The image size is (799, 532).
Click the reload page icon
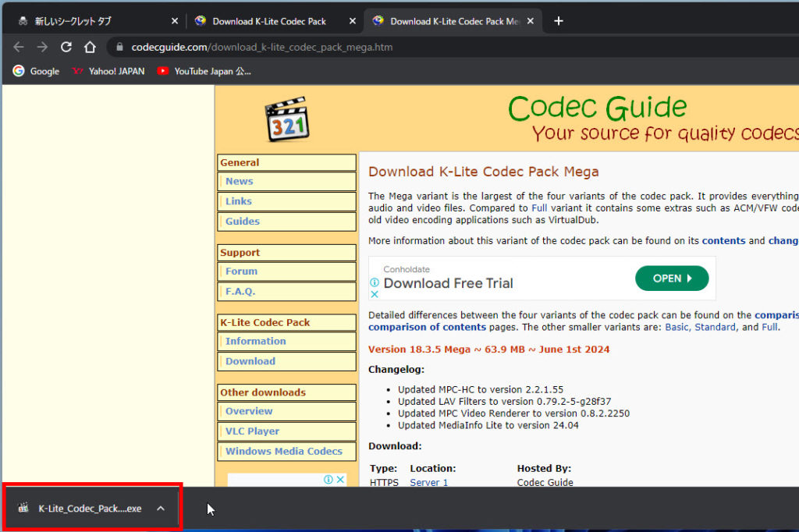(x=66, y=47)
